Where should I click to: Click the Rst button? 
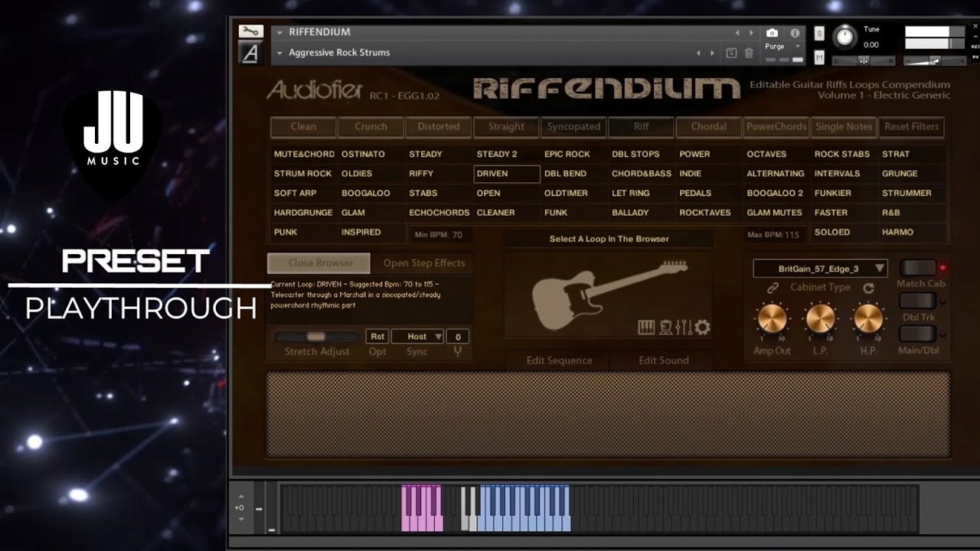(377, 336)
